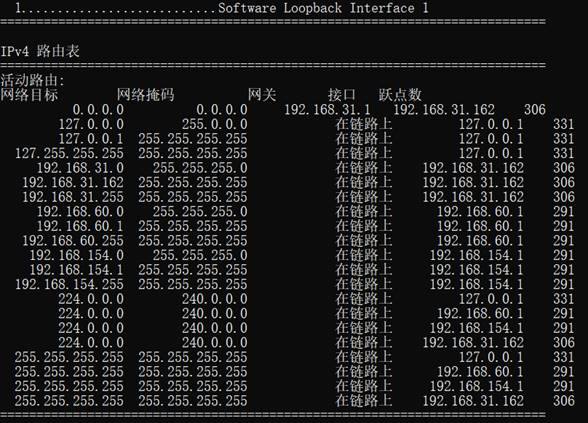This screenshot has height=423, width=588.
Task: Click the 192.168.31.255 destination entry
Action: tap(73, 197)
